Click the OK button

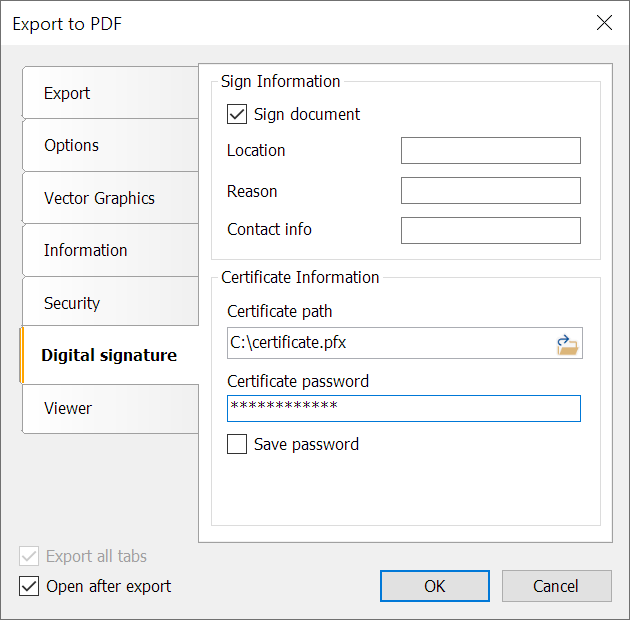[435, 586]
